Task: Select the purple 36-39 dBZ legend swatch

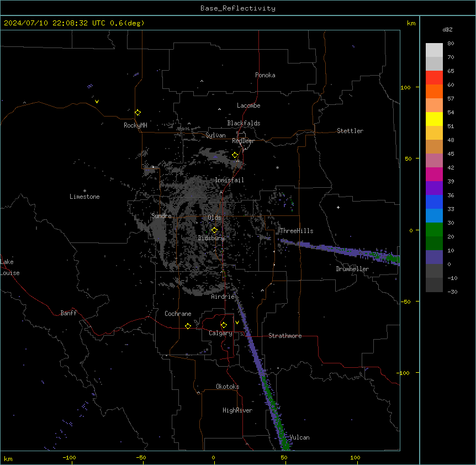Action: (x=434, y=188)
